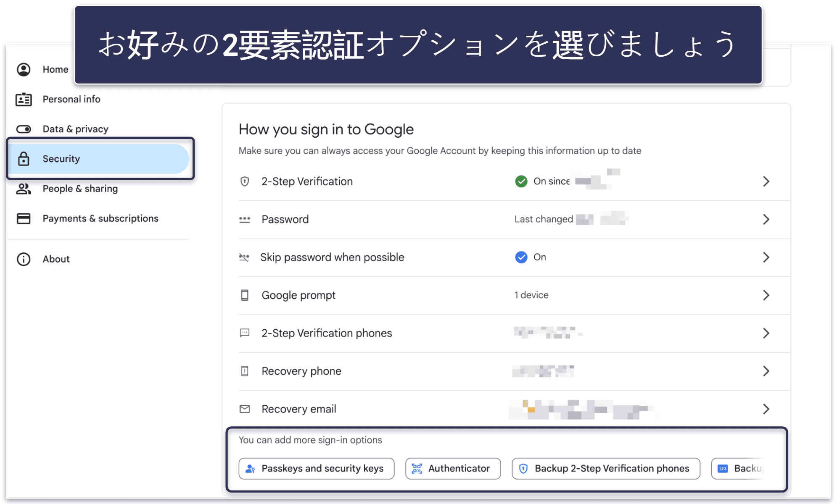
Task: Click the About info circle icon
Action: tap(24, 259)
